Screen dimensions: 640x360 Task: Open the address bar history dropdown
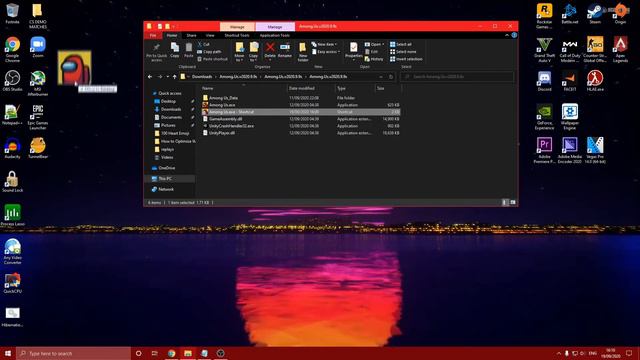pyautogui.click(x=381, y=77)
